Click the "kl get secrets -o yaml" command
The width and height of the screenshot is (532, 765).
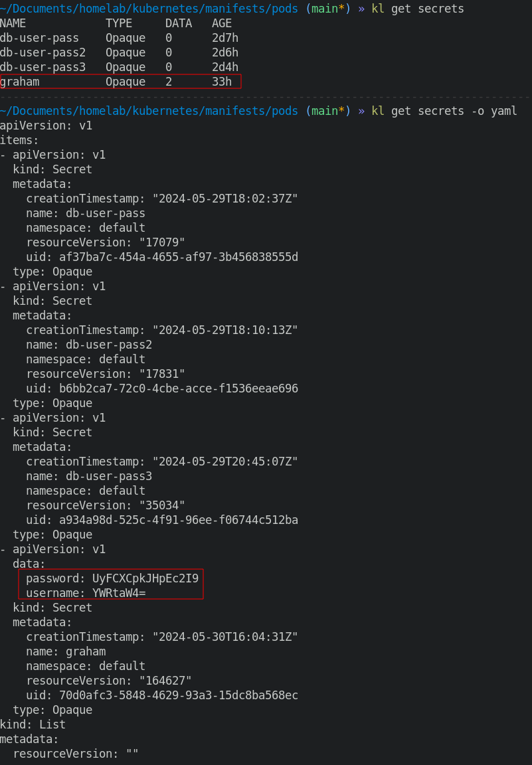tap(444, 111)
